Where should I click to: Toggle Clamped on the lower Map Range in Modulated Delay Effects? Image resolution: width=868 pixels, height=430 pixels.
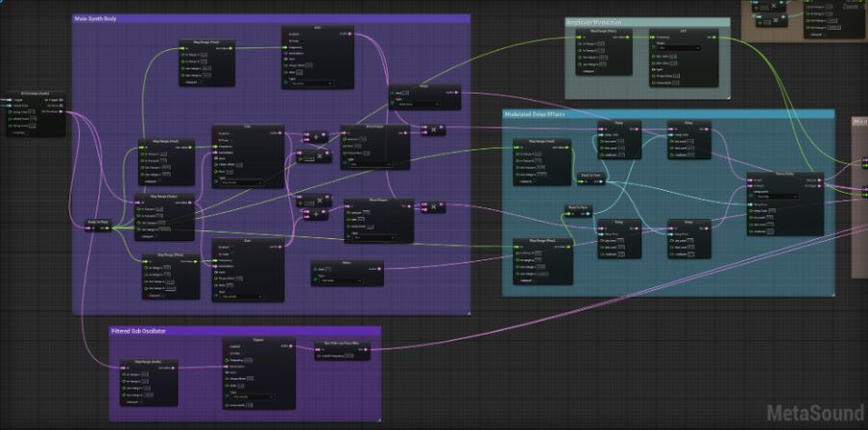pyautogui.click(x=534, y=281)
